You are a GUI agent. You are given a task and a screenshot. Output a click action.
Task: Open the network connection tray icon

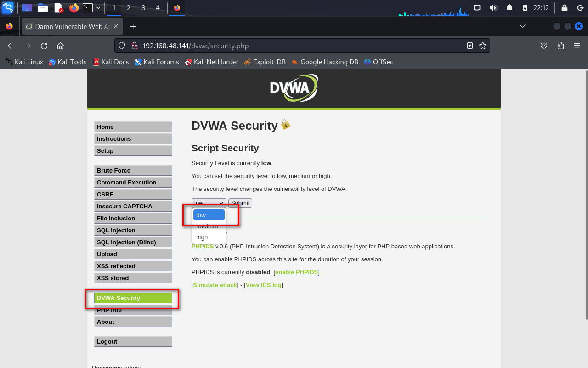[477, 8]
